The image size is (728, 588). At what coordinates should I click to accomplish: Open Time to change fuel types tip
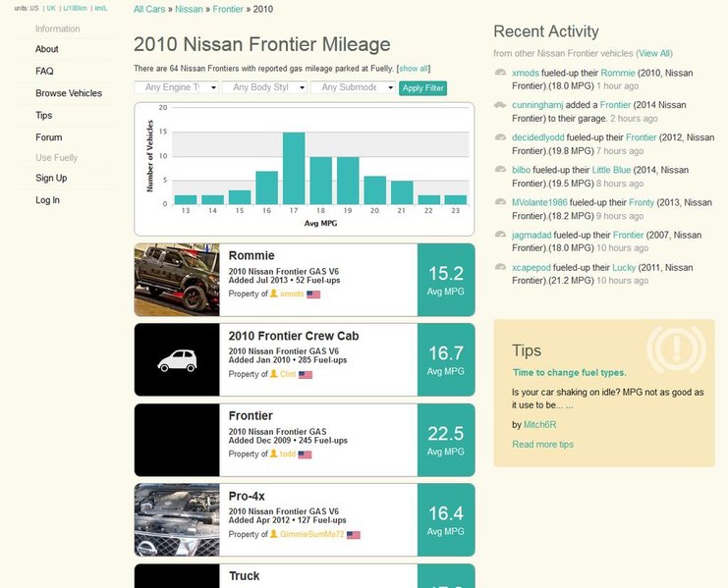pos(569,372)
